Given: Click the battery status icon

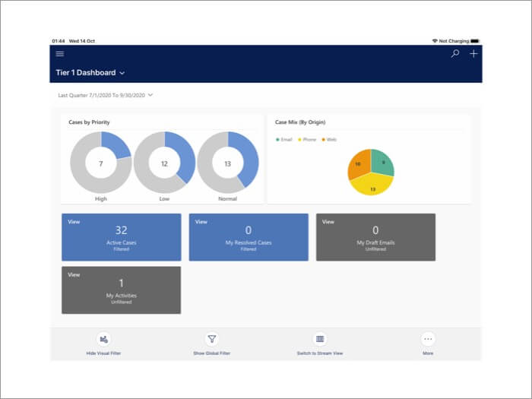Looking at the screenshot, I should tap(475, 41).
